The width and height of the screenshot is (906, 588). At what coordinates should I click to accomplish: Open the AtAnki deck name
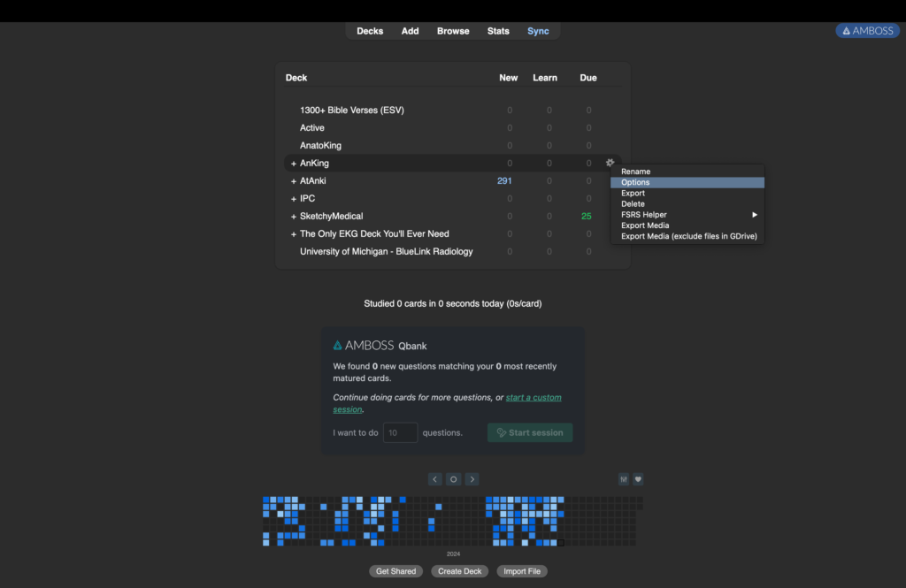(312, 180)
